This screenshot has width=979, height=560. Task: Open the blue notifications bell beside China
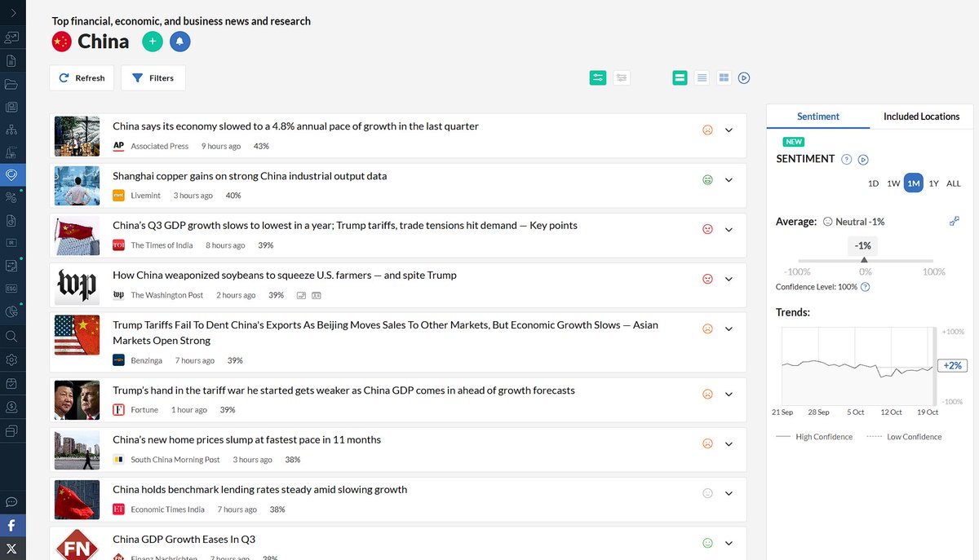tap(179, 41)
